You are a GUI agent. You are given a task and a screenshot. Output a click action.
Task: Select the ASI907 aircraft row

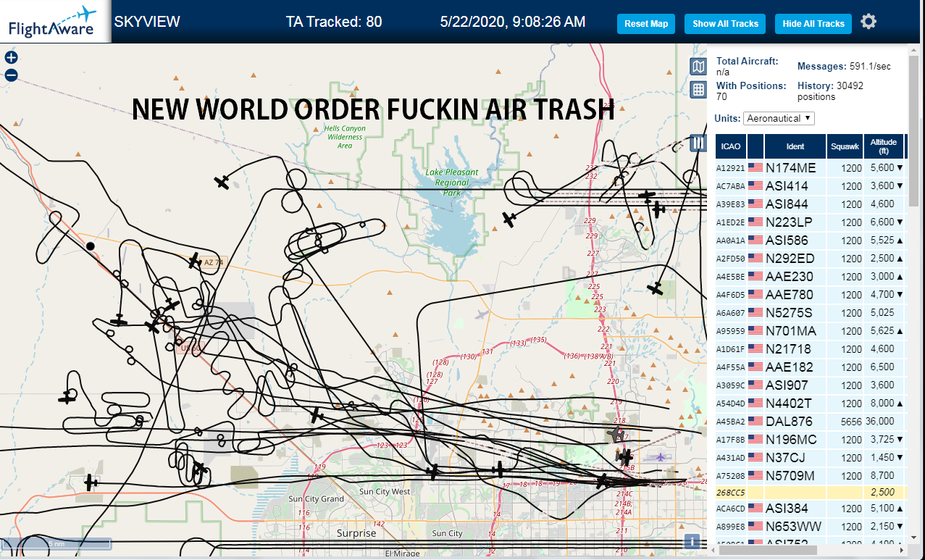point(811,385)
